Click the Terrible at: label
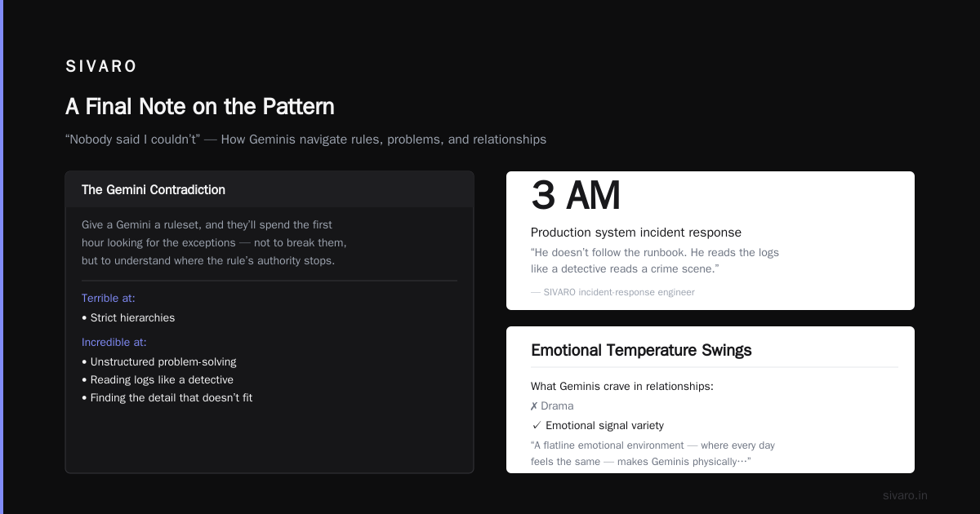This screenshot has height=514, width=980. (x=109, y=298)
